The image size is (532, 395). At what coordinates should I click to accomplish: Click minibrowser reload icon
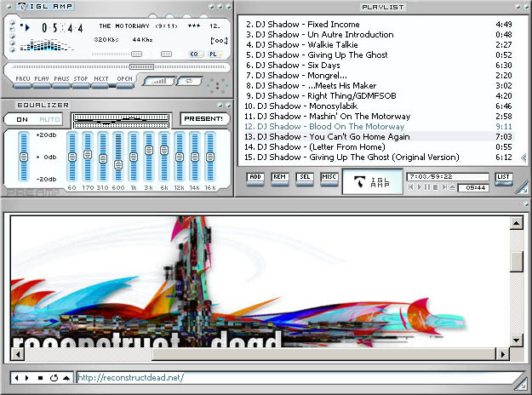point(54,378)
